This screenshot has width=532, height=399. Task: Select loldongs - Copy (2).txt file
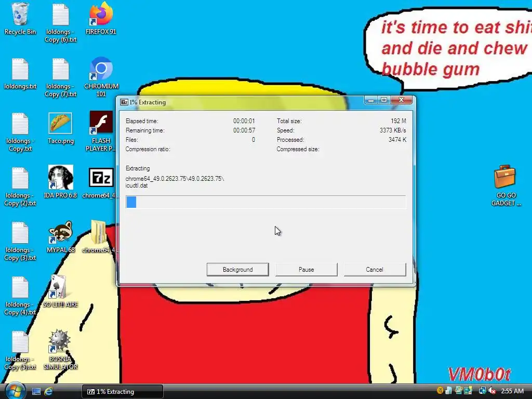click(x=20, y=187)
